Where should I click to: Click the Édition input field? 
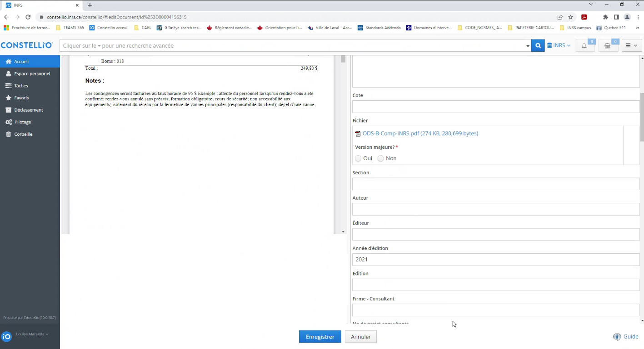pos(496,285)
